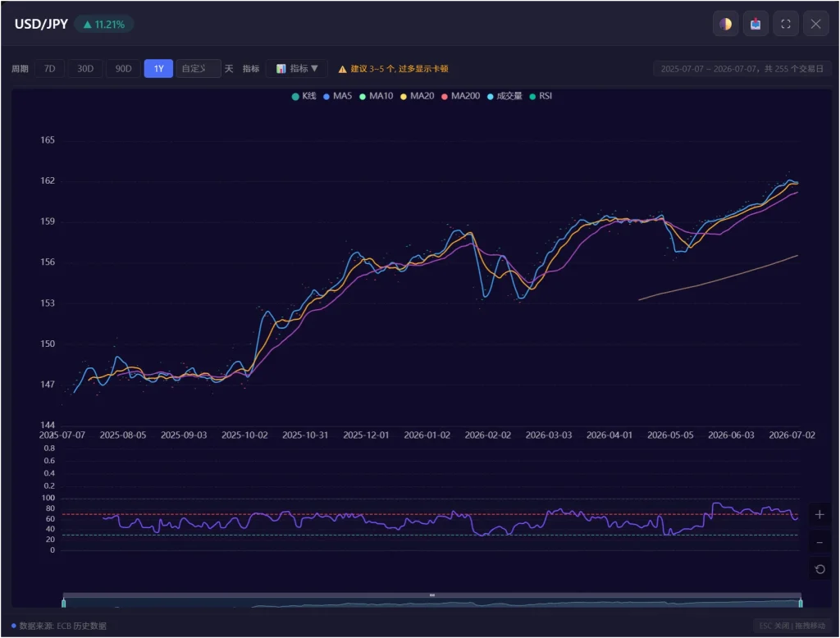
Task: Toggle MA20 series in legend
Action: click(x=418, y=97)
